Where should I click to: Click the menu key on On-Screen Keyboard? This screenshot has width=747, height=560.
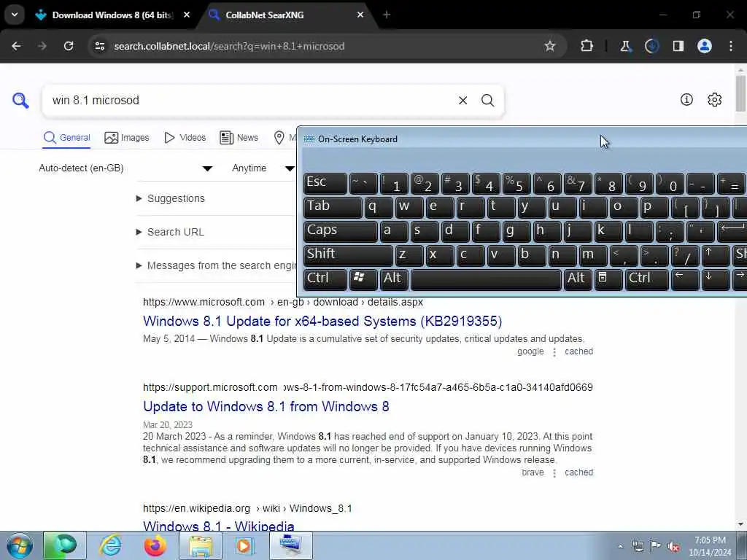pos(608,279)
